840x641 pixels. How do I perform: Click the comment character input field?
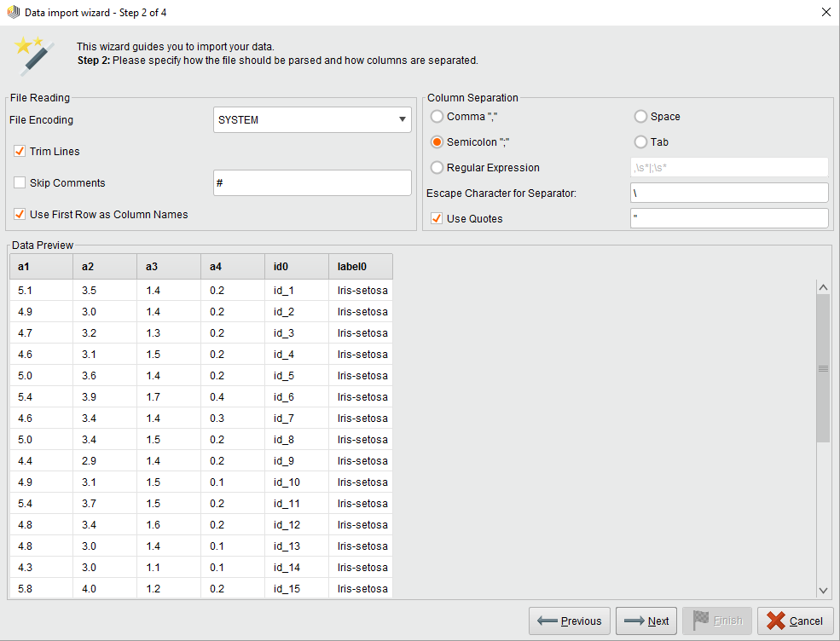pos(312,182)
